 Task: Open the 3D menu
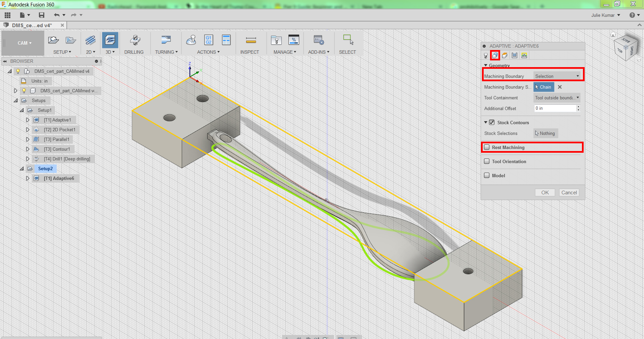click(110, 52)
